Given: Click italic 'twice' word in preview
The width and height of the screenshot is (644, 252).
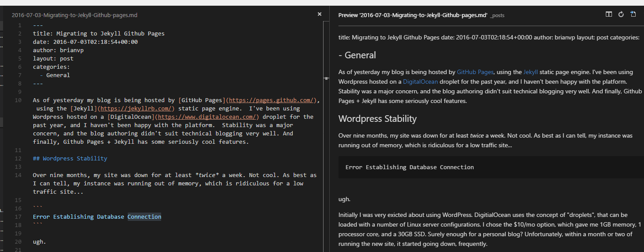Looking at the screenshot, I should [477, 136].
